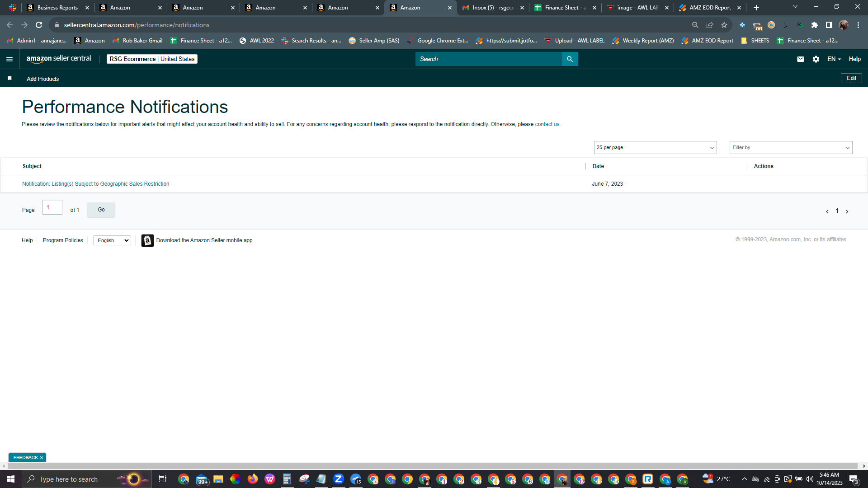Open Add Products menu item

click(43, 79)
